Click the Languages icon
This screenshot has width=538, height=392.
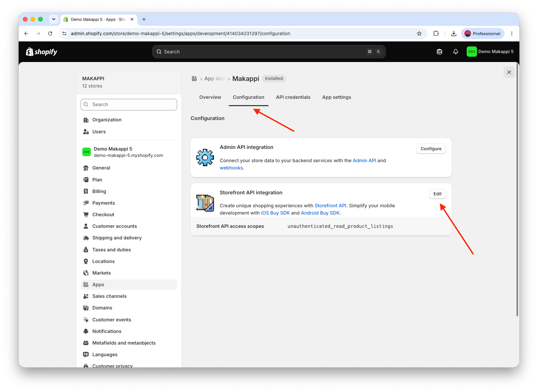coord(86,355)
